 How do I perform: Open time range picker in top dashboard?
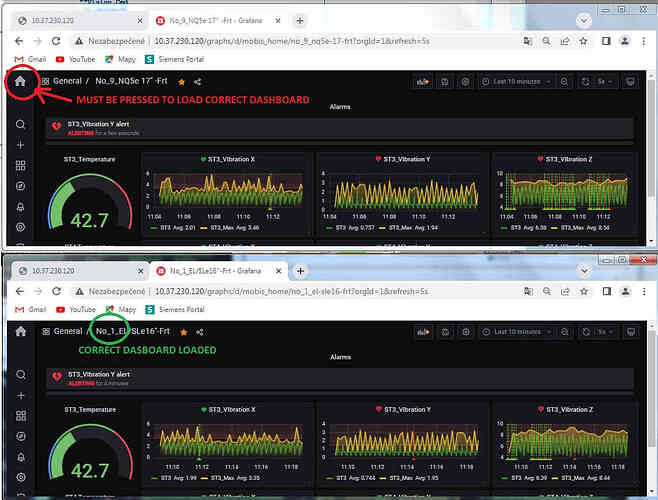pyautogui.click(x=517, y=82)
